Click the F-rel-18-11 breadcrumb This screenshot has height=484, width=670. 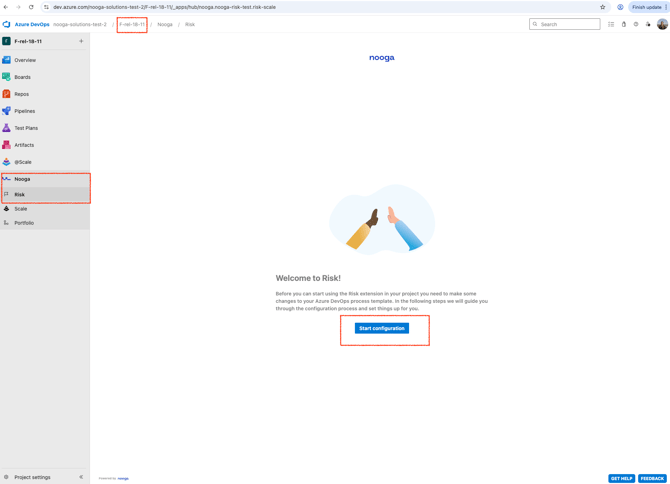click(132, 24)
